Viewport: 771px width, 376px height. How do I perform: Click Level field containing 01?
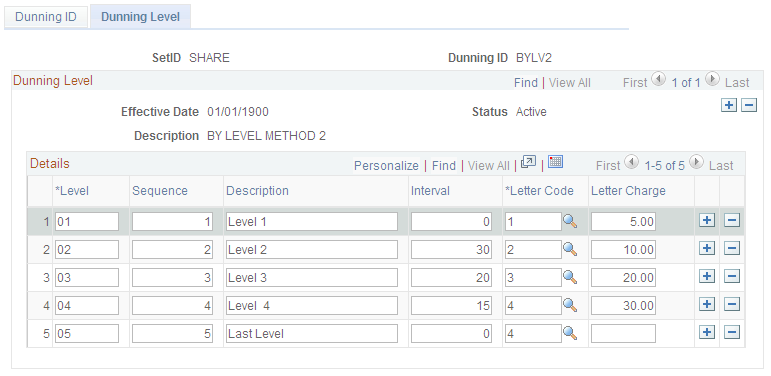[87, 222]
